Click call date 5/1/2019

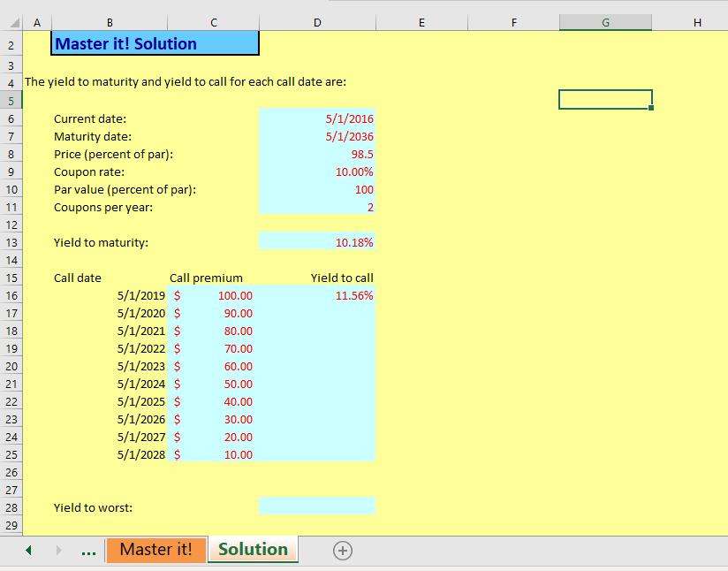pos(141,295)
